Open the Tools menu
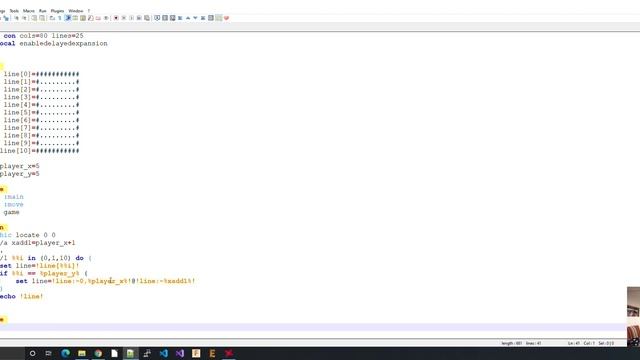Screen dimensions: 640x360 (14, 11)
